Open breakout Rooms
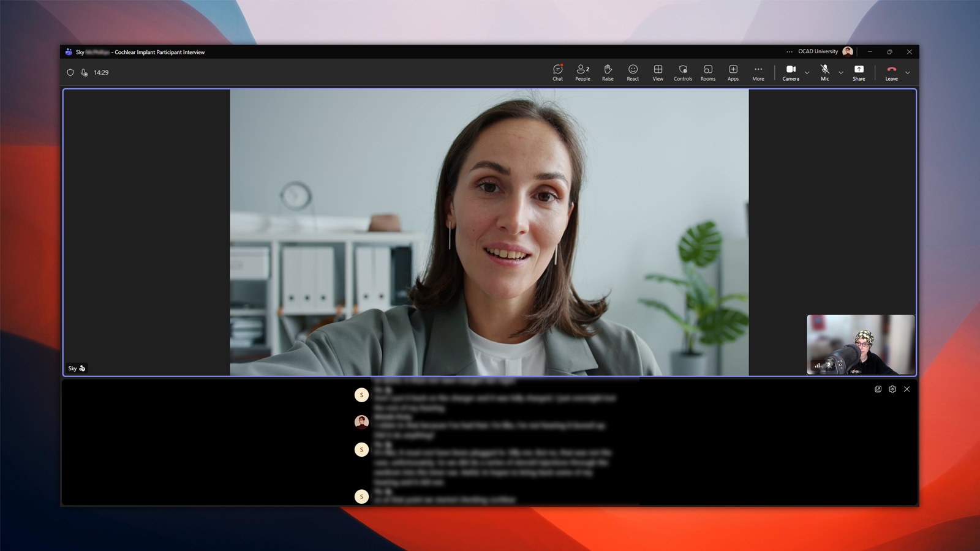The height and width of the screenshot is (551, 980). pos(708,72)
